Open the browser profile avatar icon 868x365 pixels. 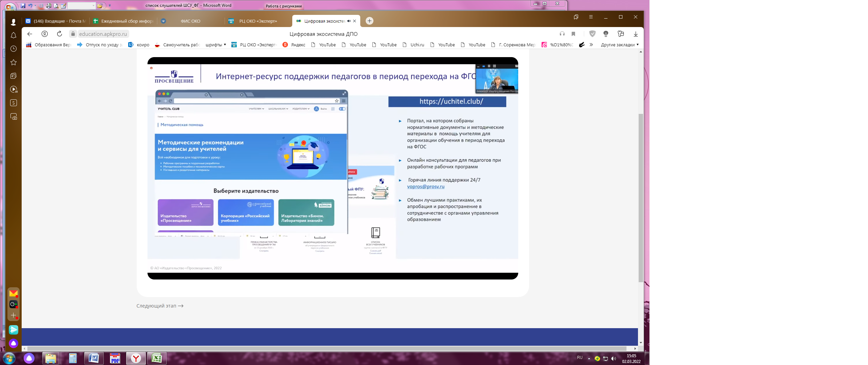click(14, 22)
